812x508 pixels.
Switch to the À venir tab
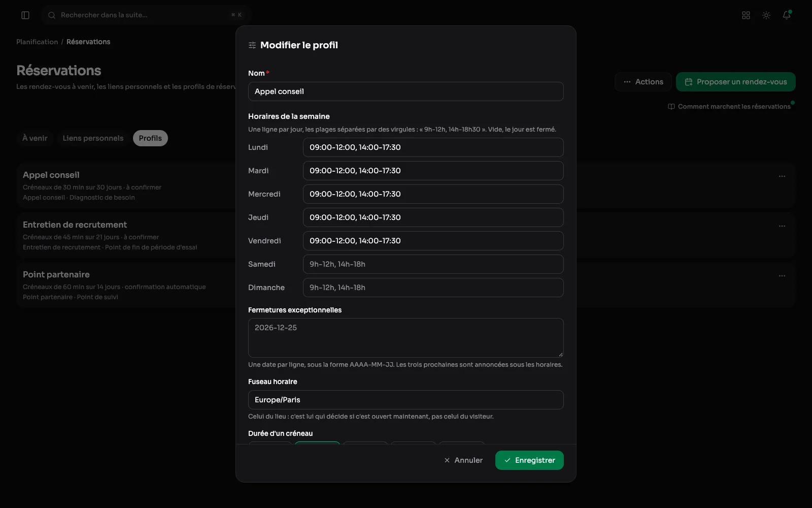35,138
